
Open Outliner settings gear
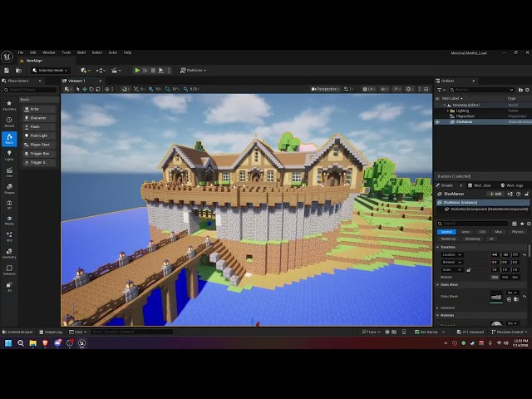pyautogui.click(x=527, y=90)
